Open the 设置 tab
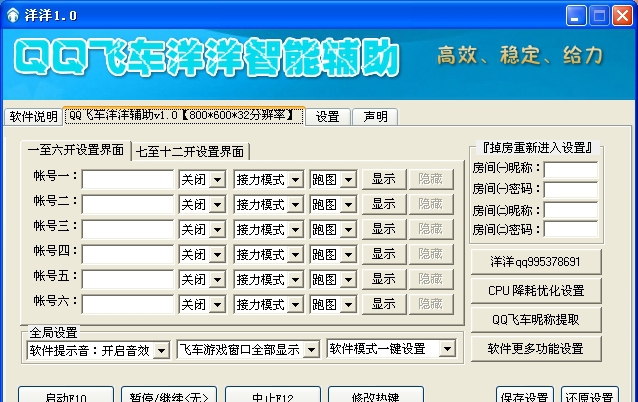 coord(328,117)
